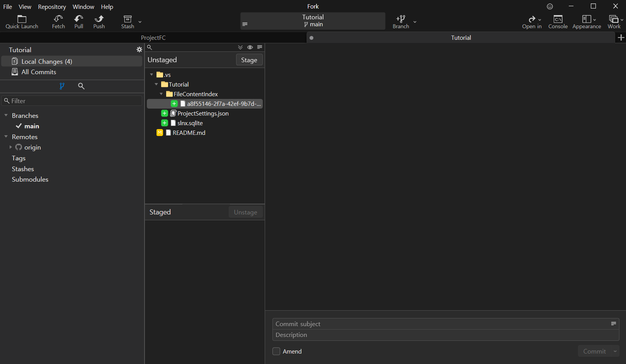The image size is (626, 364).
Task: Expand the origin remote
Action: (10, 147)
